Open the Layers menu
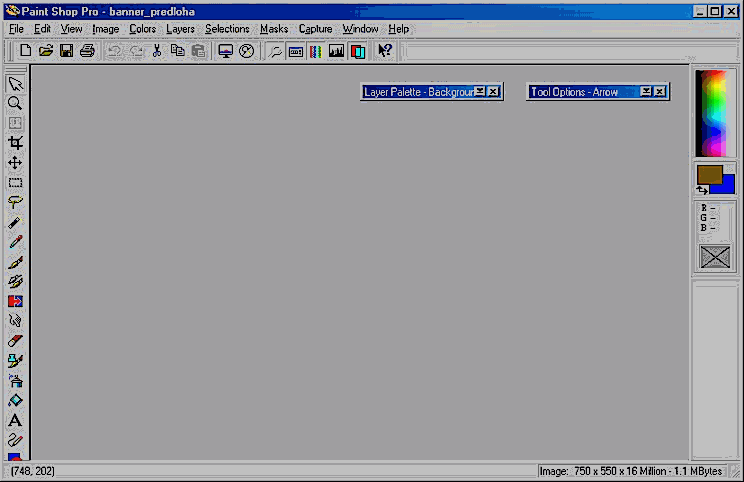 click(180, 29)
